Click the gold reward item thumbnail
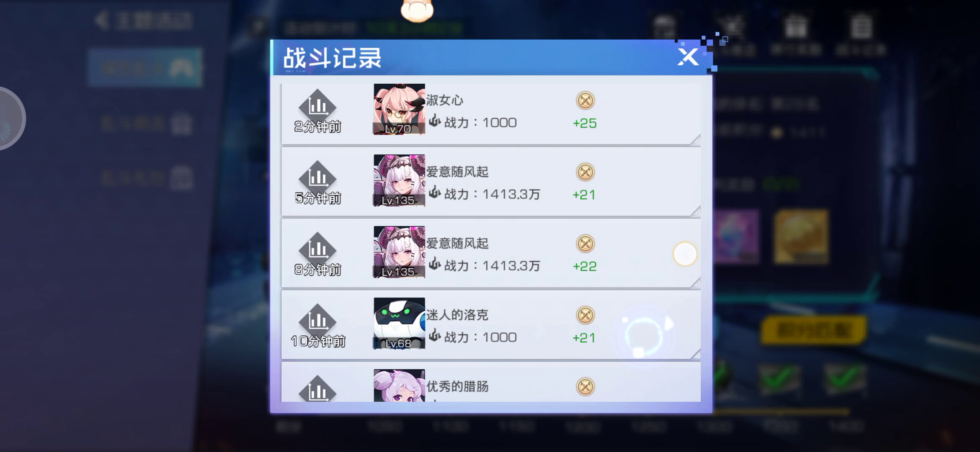The image size is (980, 452). 801,237
